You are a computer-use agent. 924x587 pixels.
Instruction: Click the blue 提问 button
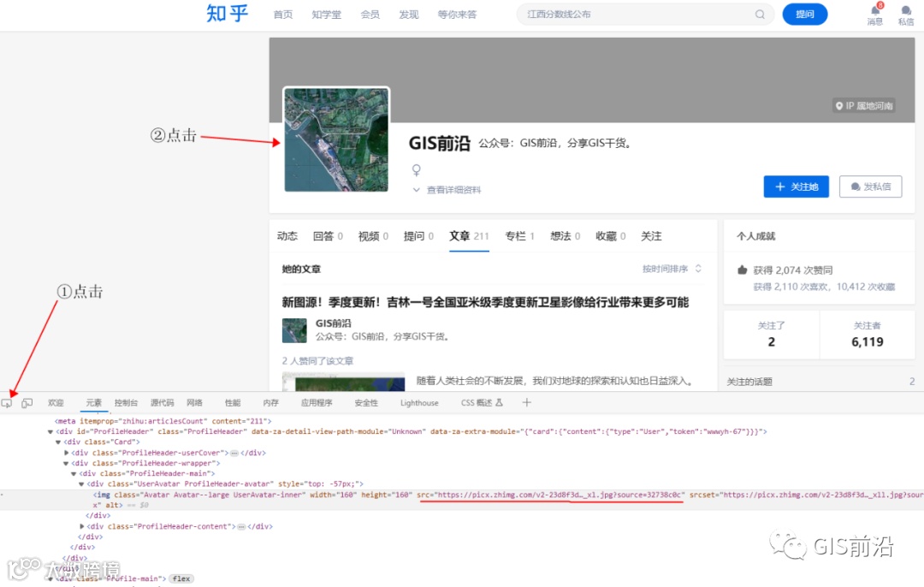(x=804, y=15)
